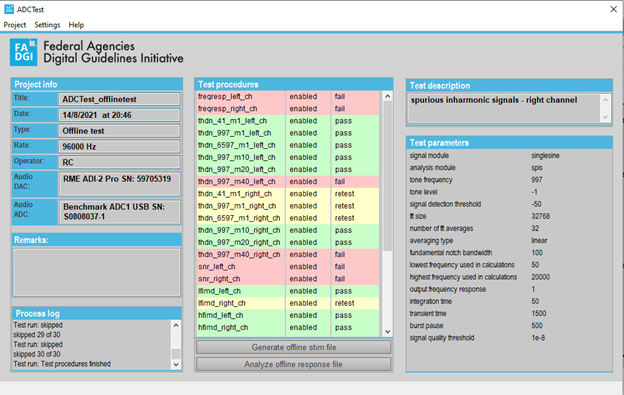Screen dimensions: 624x395
Task: Select the thdn_997_m20_left_ch test row
Action: [289, 169]
